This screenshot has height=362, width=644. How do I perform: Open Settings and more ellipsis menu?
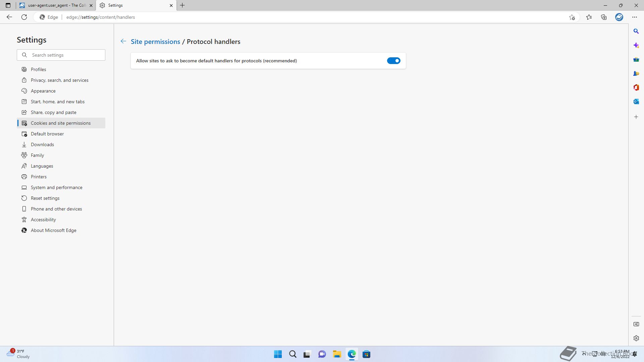[x=634, y=17]
